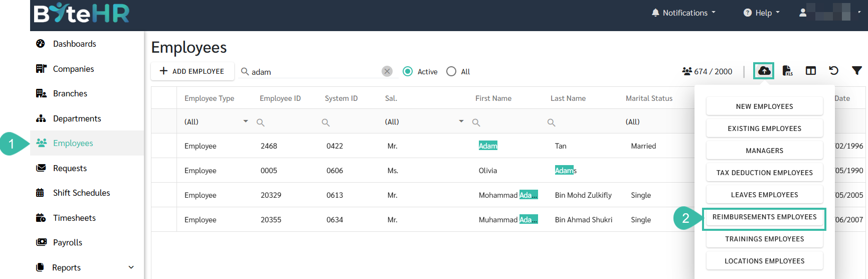Click employee ID 20355 cell
This screenshot has height=279, width=868.
coord(271,220)
